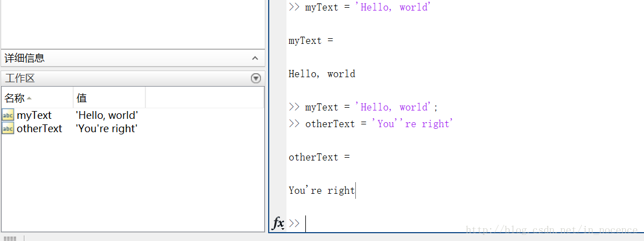The height and width of the screenshot is (241, 644).
Task: Sort workspace by 名称 column header
Action: point(15,98)
